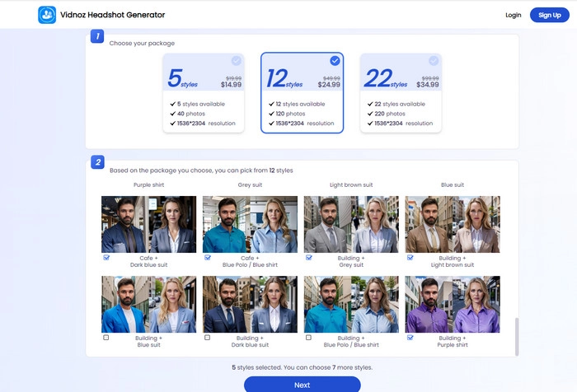This screenshot has width=577, height=392.
Task: Click the checkmark icon on 12 styles package
Action: coord(335,61)
